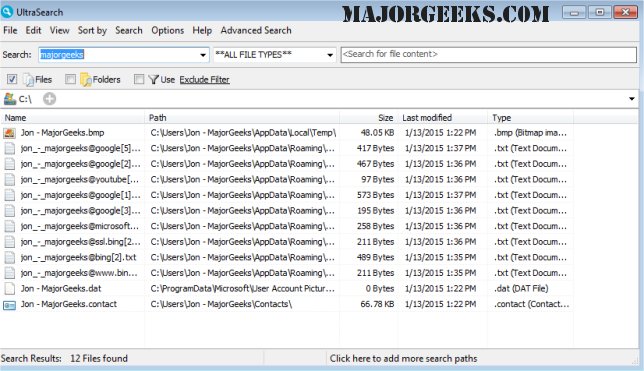Click the Exclude Filter link
Viewport: 644px width, 371px height.
coord(205,80)
